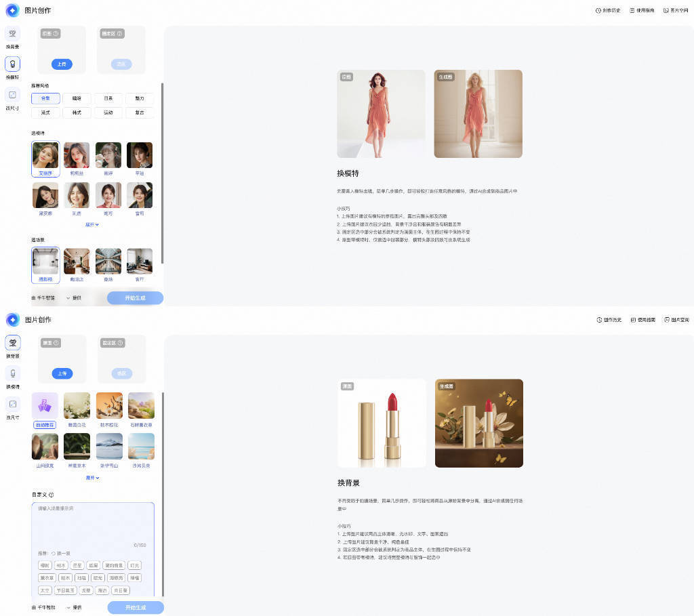
Task: Click the highlighted 换背景 sidebar icon
Action: point(12,343)
